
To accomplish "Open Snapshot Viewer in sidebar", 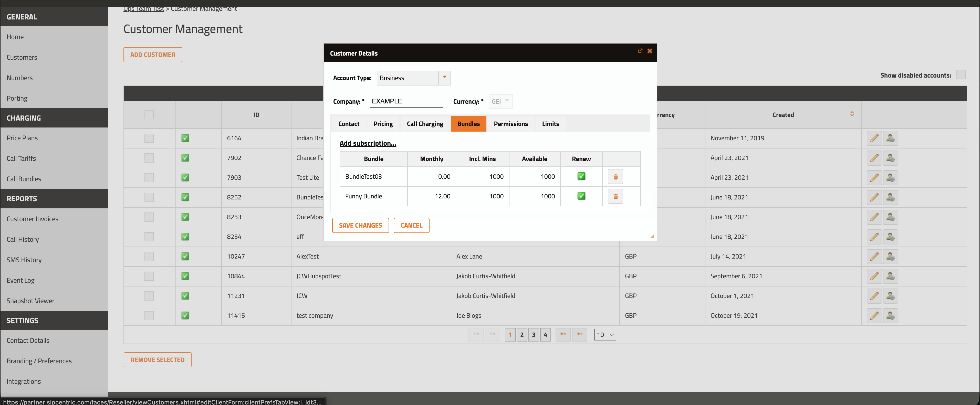I will [30, 301].
